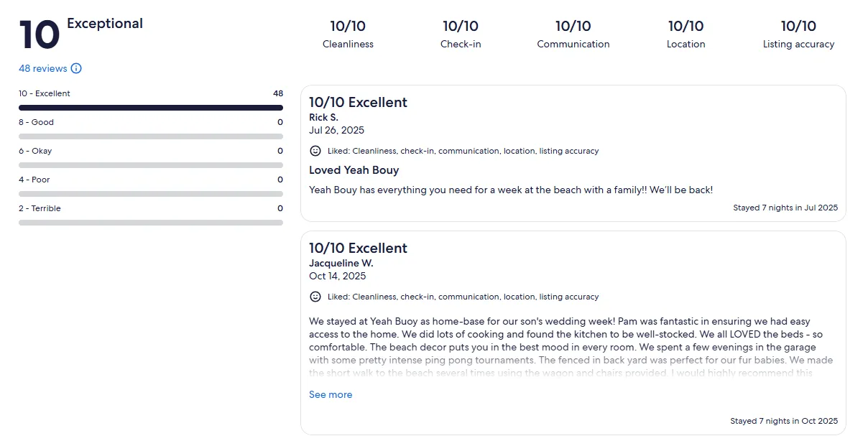
Task: Click the info icon beside 48 reviews
Action: coord(76,69)
